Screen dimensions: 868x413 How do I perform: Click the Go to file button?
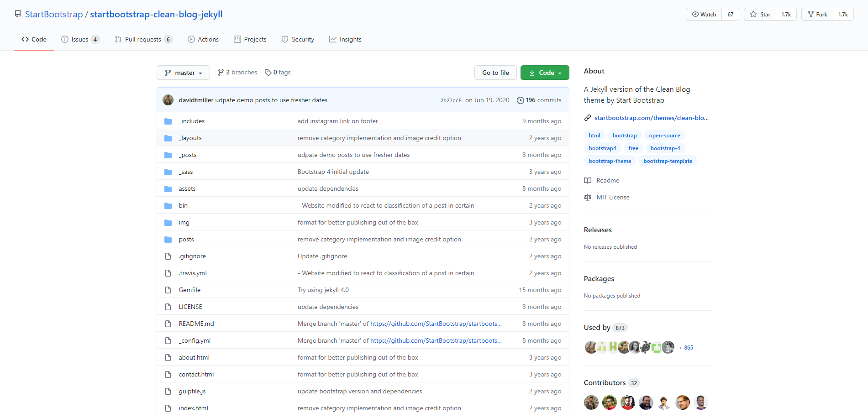(495, 73)
